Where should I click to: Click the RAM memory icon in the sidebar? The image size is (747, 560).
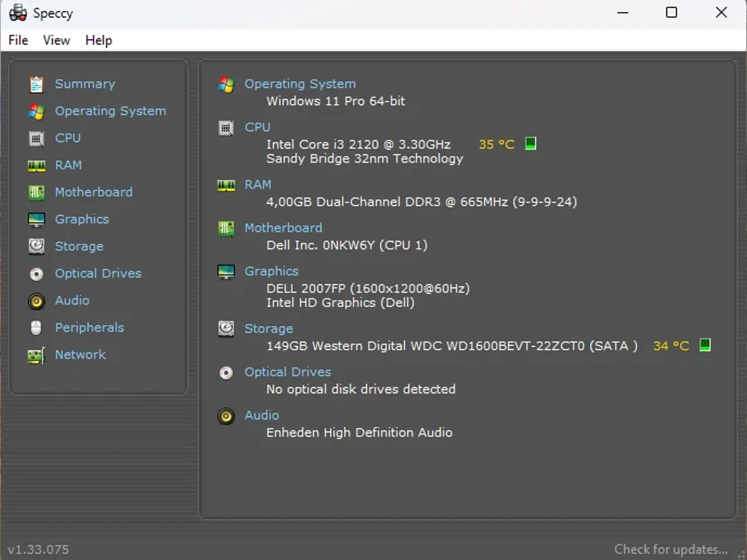point(36,165)
